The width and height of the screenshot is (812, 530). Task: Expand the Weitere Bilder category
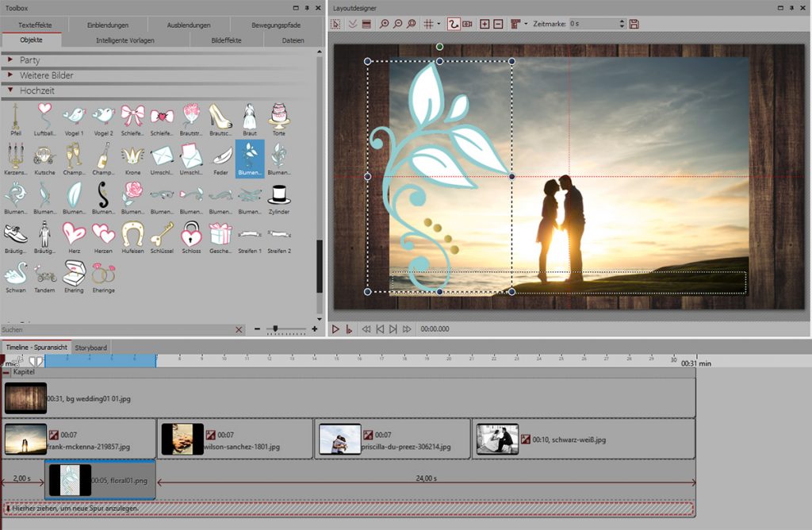[10, 75]
